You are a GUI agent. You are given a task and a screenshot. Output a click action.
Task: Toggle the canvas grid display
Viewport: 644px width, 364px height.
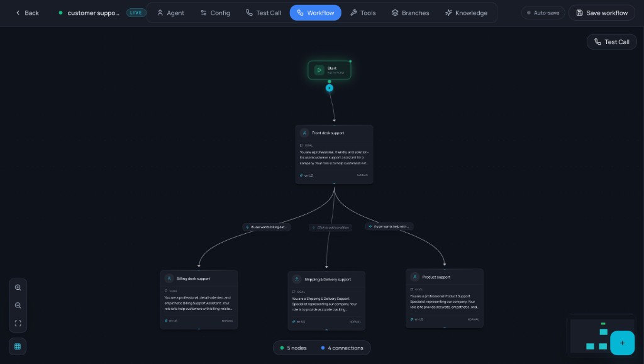18,346
